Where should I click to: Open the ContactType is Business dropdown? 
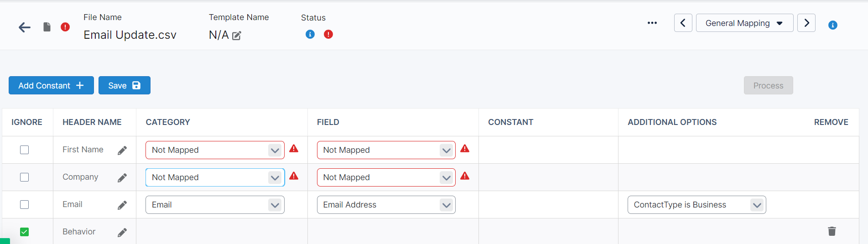tap(696, 205)
